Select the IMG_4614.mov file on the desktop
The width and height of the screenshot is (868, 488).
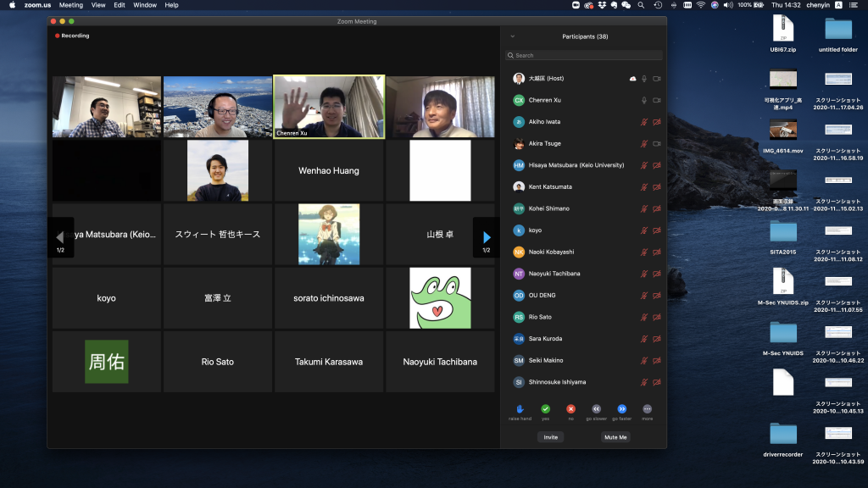click(x=782, y=136)
